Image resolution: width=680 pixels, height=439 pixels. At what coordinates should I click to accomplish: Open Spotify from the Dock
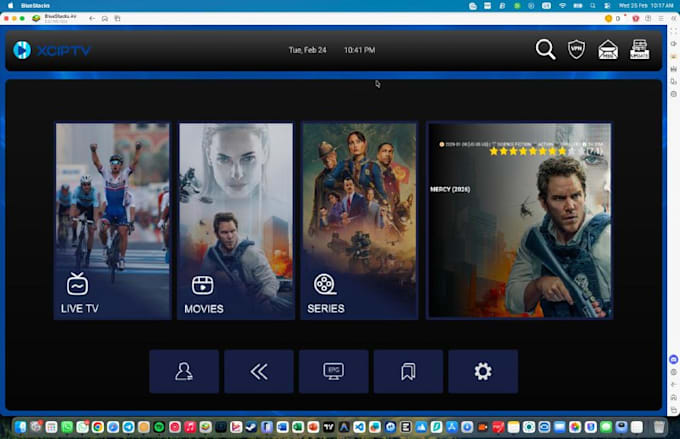point(159,427)
